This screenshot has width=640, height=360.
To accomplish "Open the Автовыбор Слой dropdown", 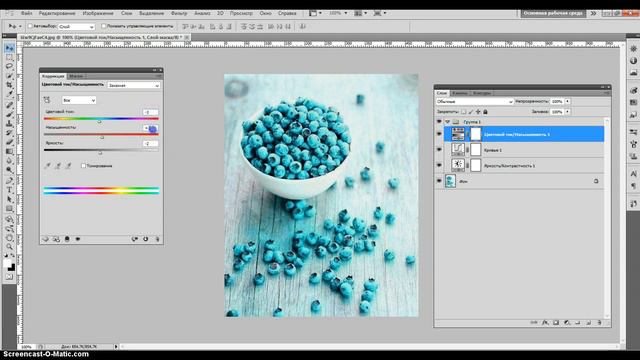I will click(76, 27).
